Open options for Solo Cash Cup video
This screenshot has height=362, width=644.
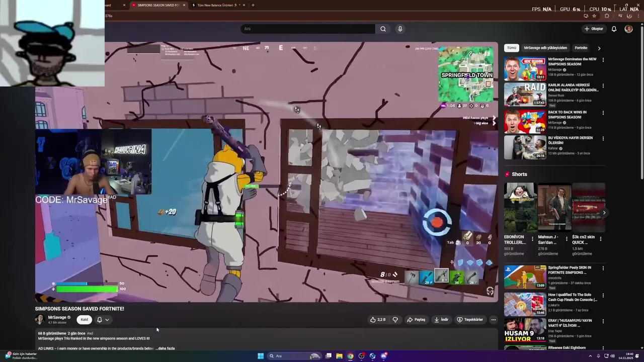(603, 296)
